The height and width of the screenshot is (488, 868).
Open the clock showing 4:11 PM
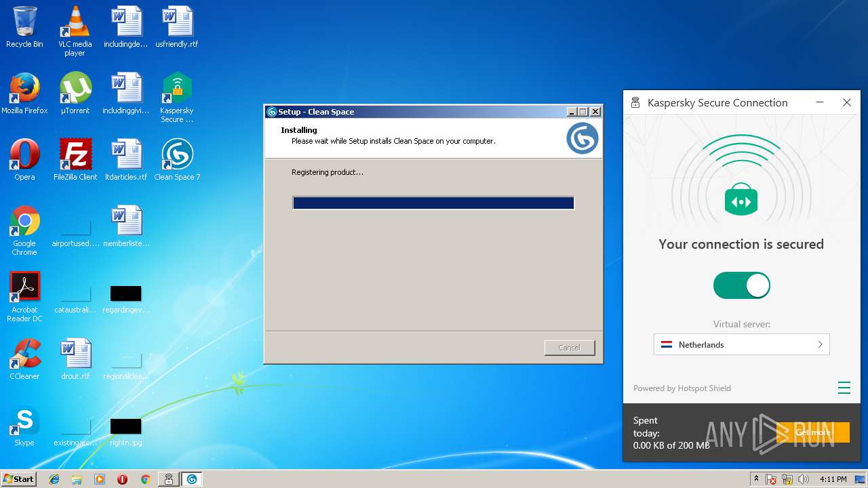click(833, 479)
